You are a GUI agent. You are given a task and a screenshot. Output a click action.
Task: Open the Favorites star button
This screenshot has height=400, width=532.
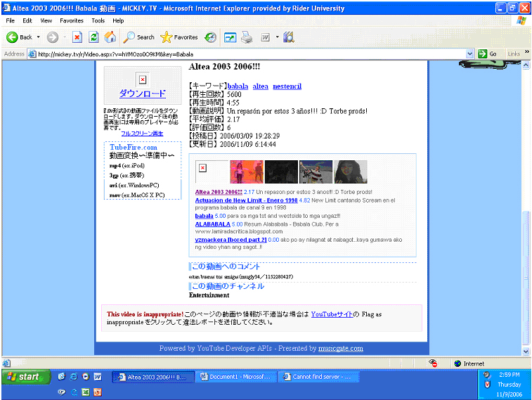tap(179, 37)
